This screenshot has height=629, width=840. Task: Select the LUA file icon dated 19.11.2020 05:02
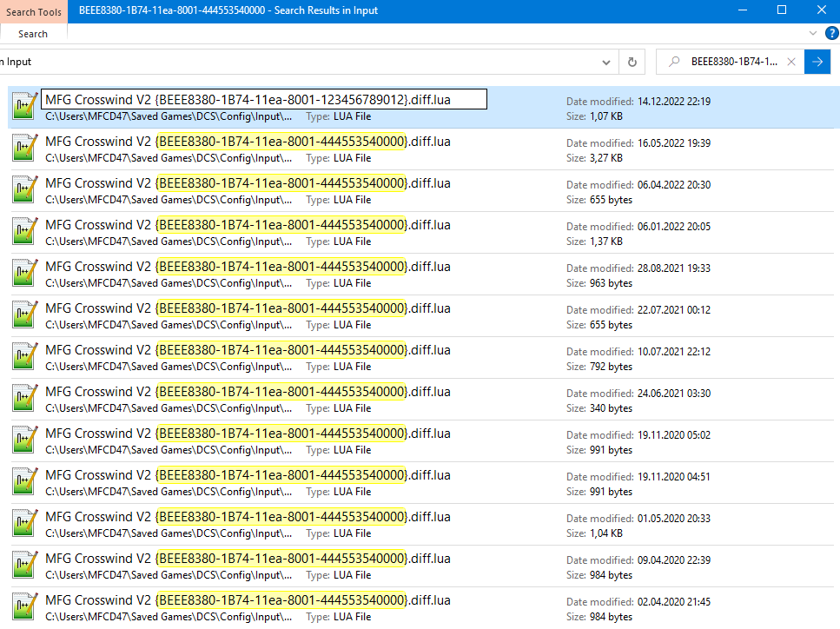pos(24,440)
